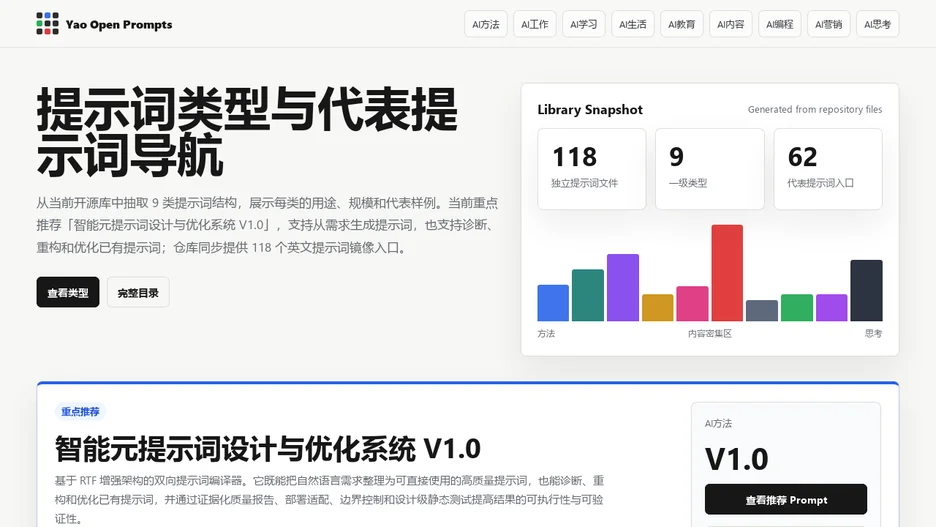The height and width of the screenshot is (527, 936).
Task: Open the AI生活 category
Action: pyautogui.click(x=633, y=24)
